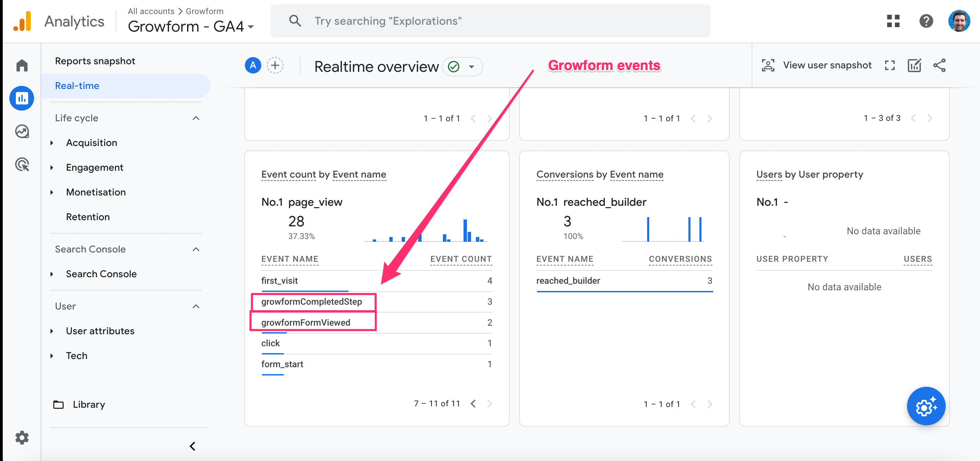Select the growformCompletedStep event row

tap(376, 302)
